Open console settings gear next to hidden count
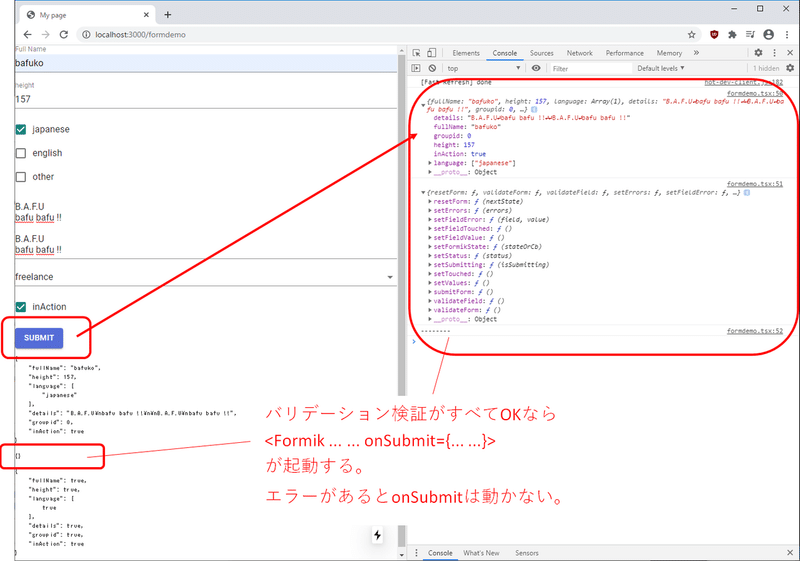 (790, 68)
